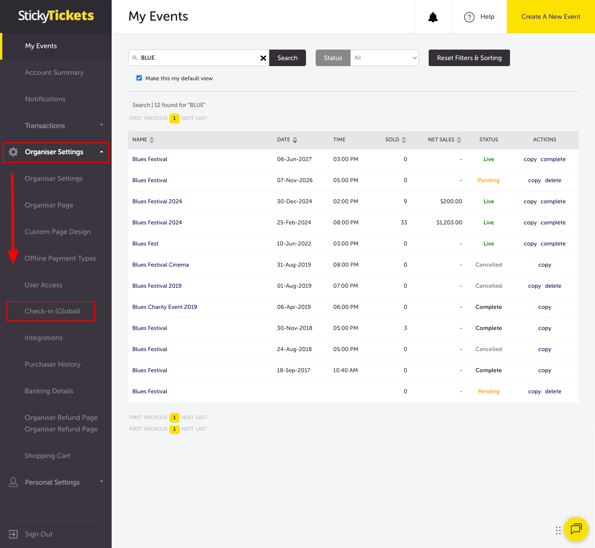Click the drag handle dots beside the chat button

point(558,530)
